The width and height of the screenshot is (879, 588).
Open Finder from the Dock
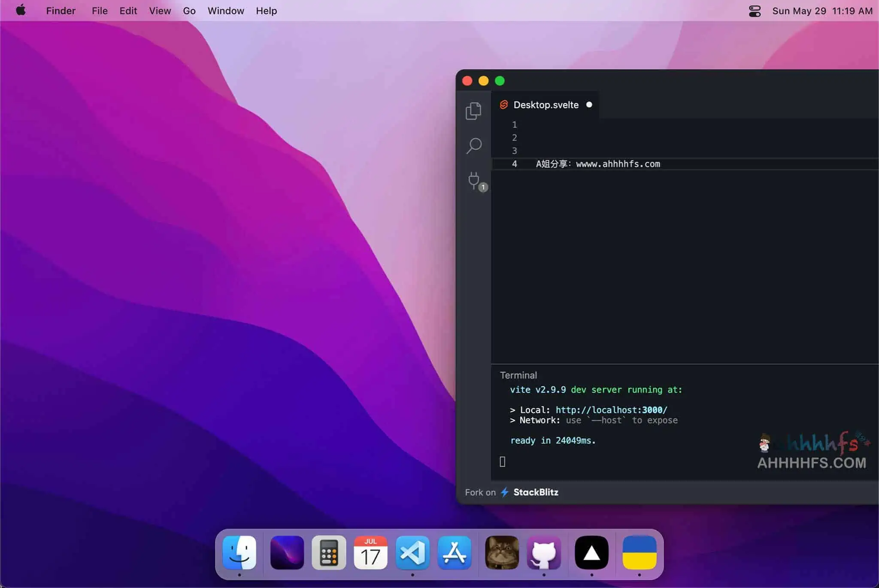click(x=240, y=553)
